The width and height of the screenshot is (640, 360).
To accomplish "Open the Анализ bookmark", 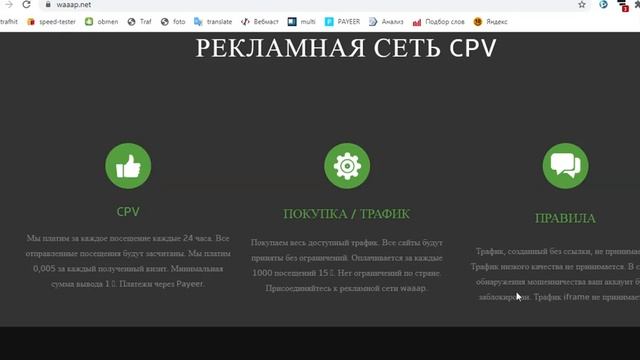I will point(386,22).
